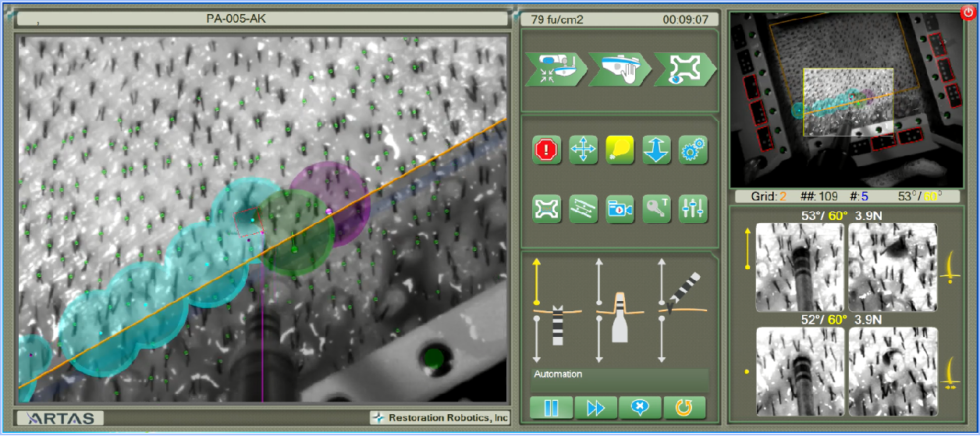Screen dimensions: 980x436
Task: Click the 52°/60° angle label above bottom images
Action: coord(824,319)
